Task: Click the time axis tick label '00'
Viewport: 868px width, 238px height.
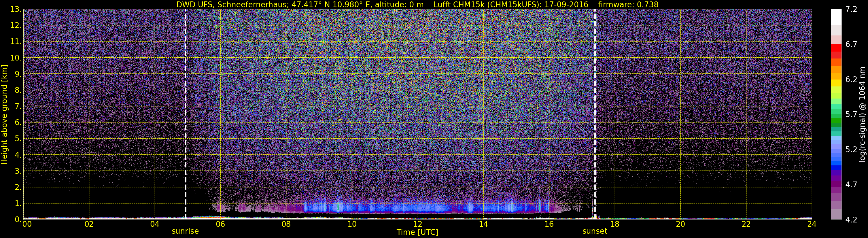Action: (x=27, y=224)
